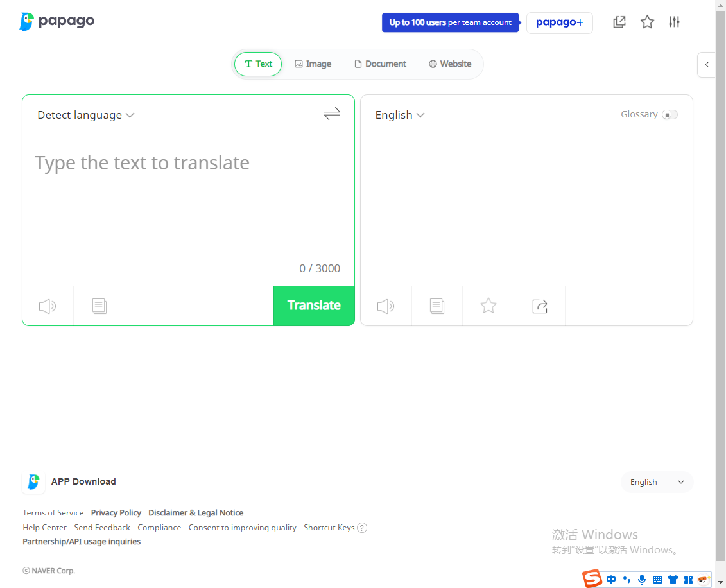Open Sogou soft keyboard icon
The height and width of the screenshot is (588, 726).
coord(657,580)
